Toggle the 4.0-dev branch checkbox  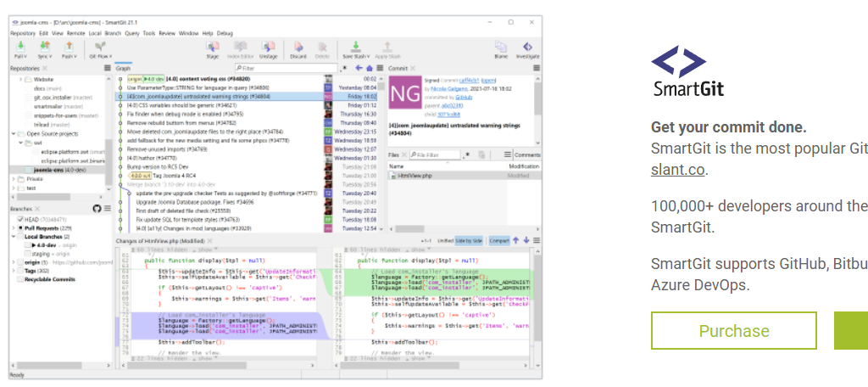(x=27, y=245)
